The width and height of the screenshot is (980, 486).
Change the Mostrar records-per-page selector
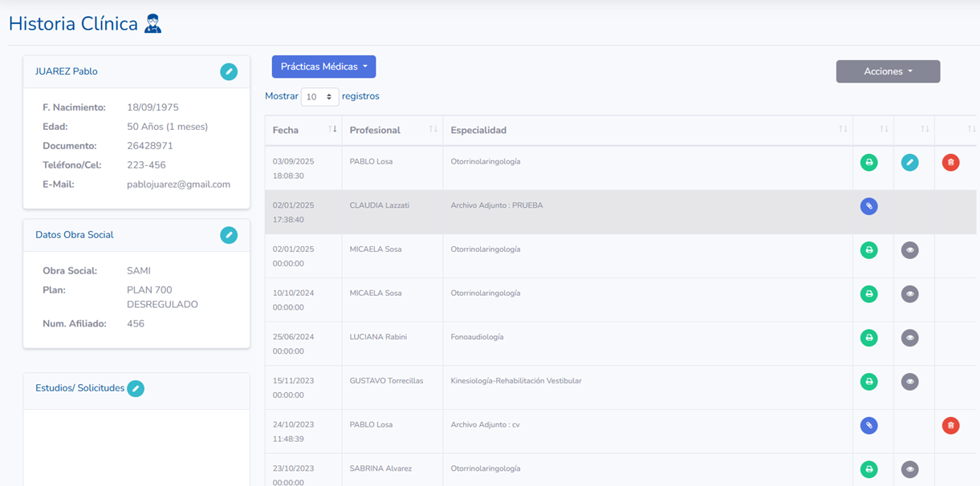[x=319, y=96]
